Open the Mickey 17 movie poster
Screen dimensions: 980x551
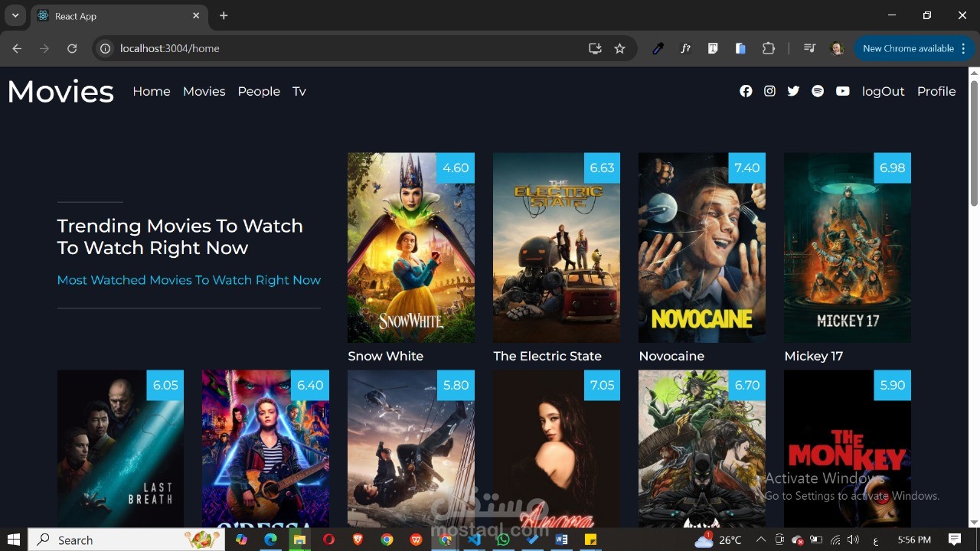pyautogui.click(x=848, y=247)
